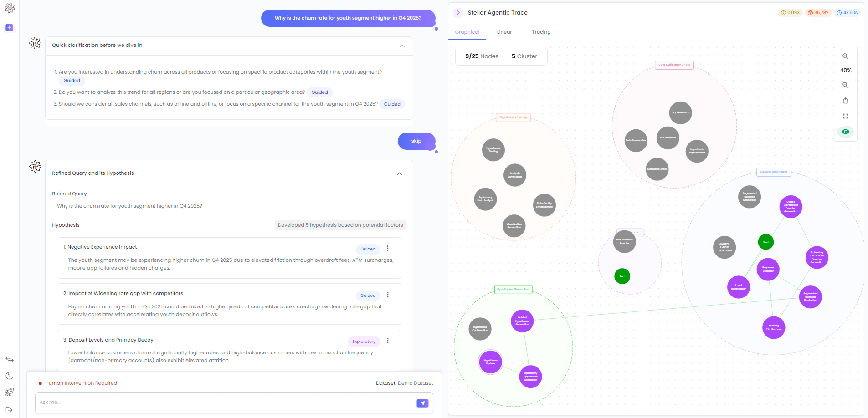Viewport: 868px width, 418px height.
Task: Click the Ask me input field
Action: click(226, 403)
